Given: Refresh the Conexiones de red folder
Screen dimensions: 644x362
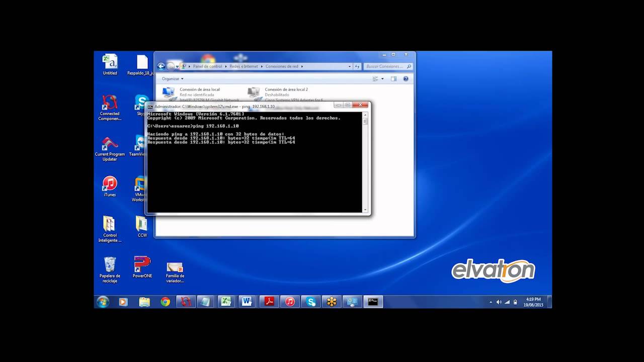Looking at the screenshot, I should (357, 66).
